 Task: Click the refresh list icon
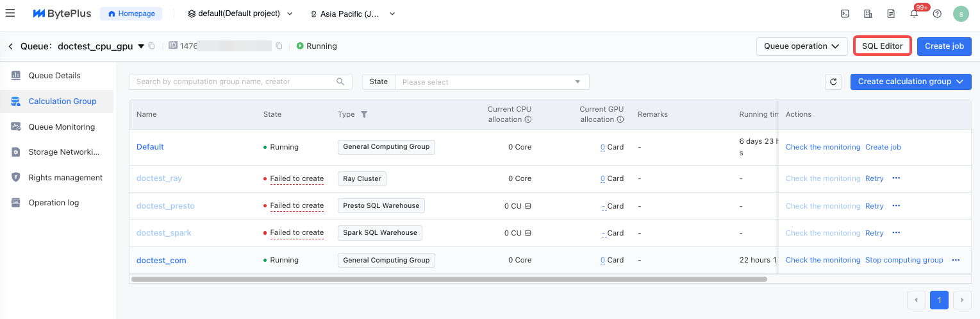point(833,82)
